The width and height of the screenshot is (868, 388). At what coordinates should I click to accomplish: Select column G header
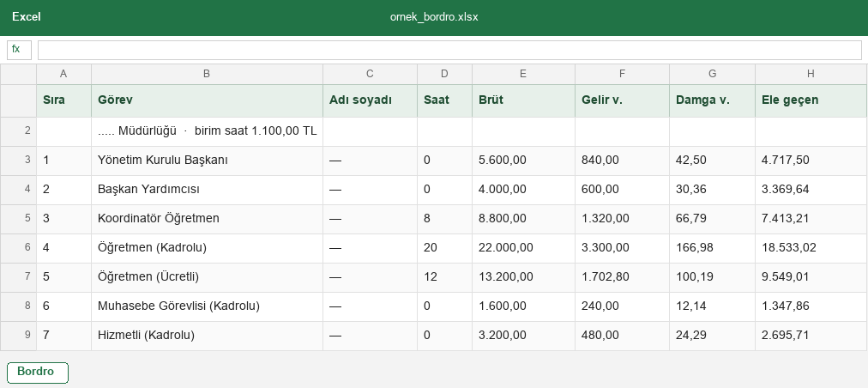(x=712, y=75)
